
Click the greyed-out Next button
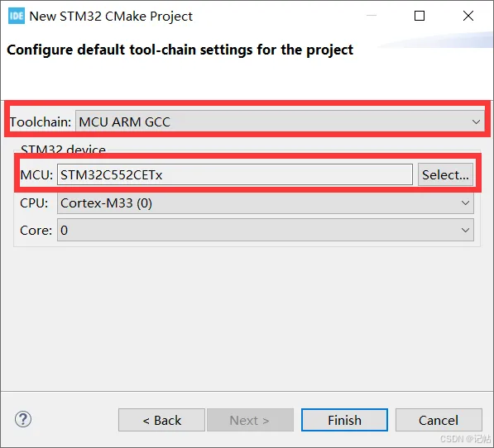point(250,420)
